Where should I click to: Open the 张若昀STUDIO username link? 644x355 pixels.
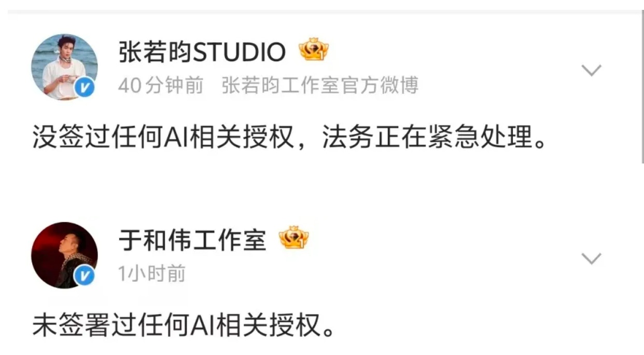tap(202, 52)
